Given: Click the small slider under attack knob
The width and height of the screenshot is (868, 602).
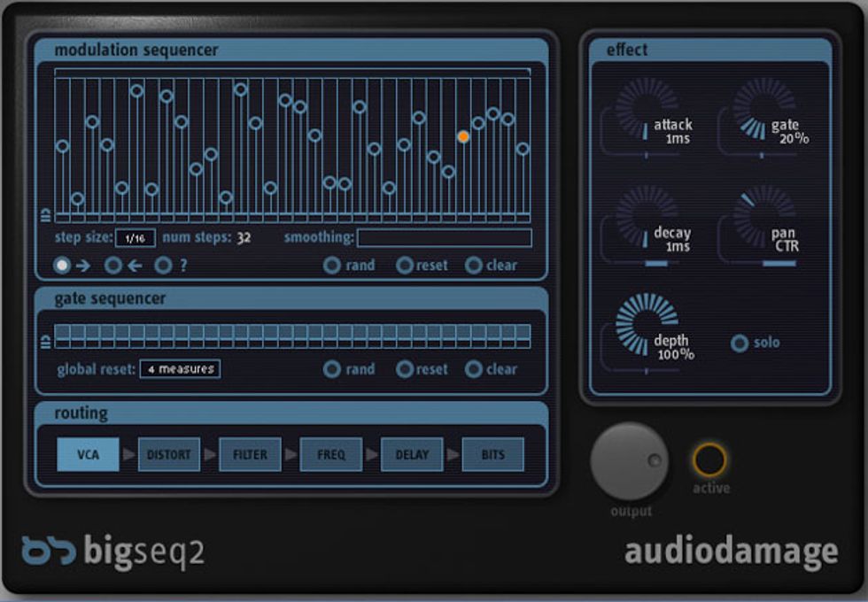Looking at the screenshot, I should 646,156.
